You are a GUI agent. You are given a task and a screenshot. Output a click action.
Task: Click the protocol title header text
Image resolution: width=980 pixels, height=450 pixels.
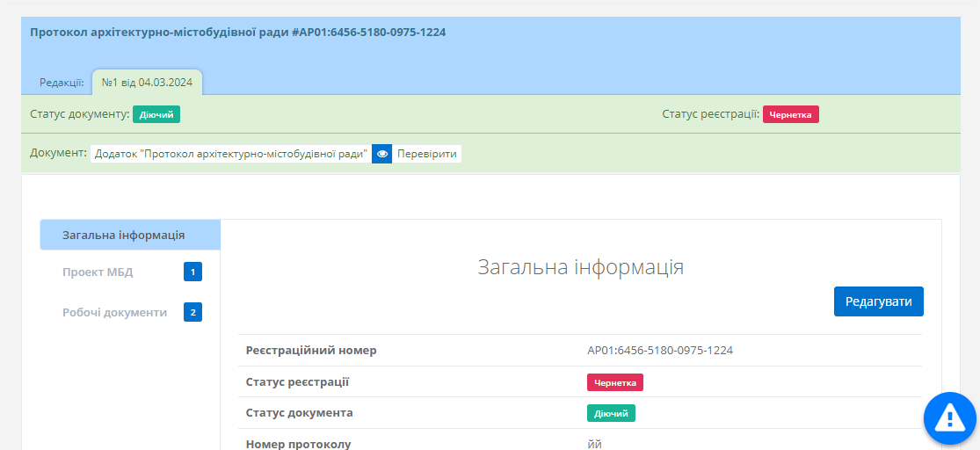point(237,33)
